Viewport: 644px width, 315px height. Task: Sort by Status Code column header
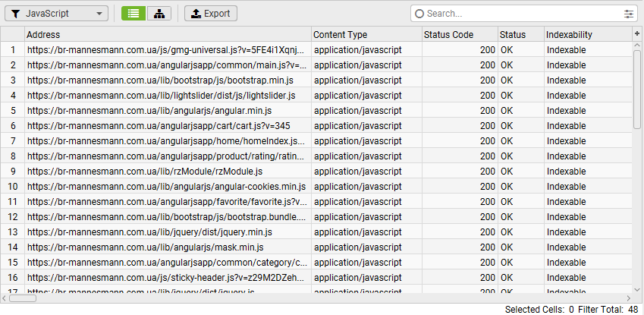pos(459,34)
